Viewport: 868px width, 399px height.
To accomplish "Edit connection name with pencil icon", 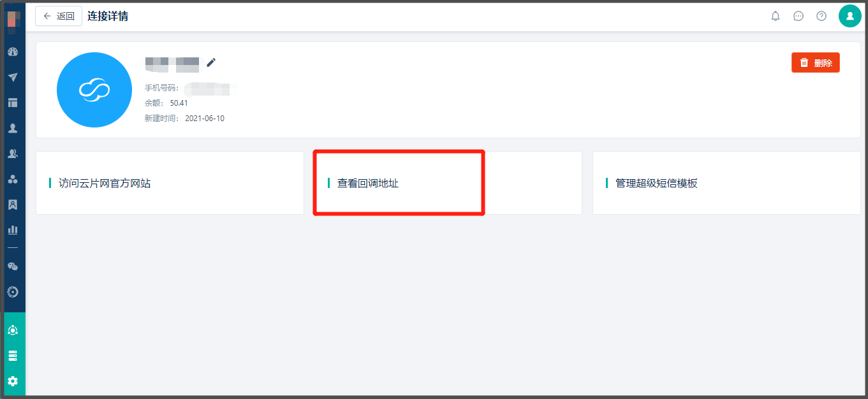I will tap(211, 62).
